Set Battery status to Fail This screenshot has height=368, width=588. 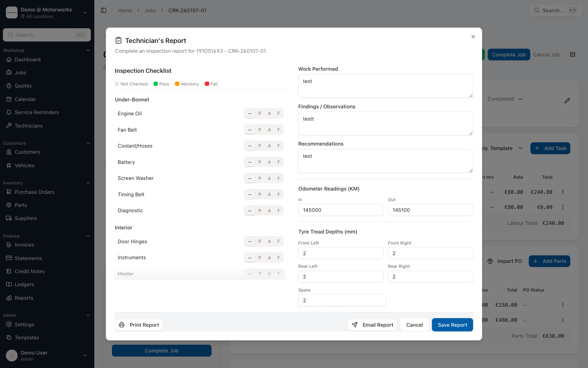click(278, 162)
